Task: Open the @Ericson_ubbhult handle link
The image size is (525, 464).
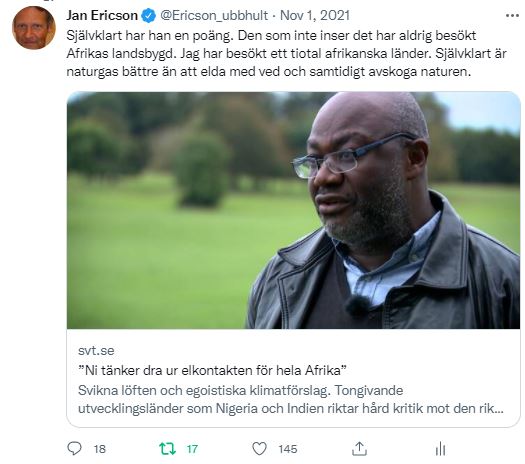Action: click(x=214, y=16)
